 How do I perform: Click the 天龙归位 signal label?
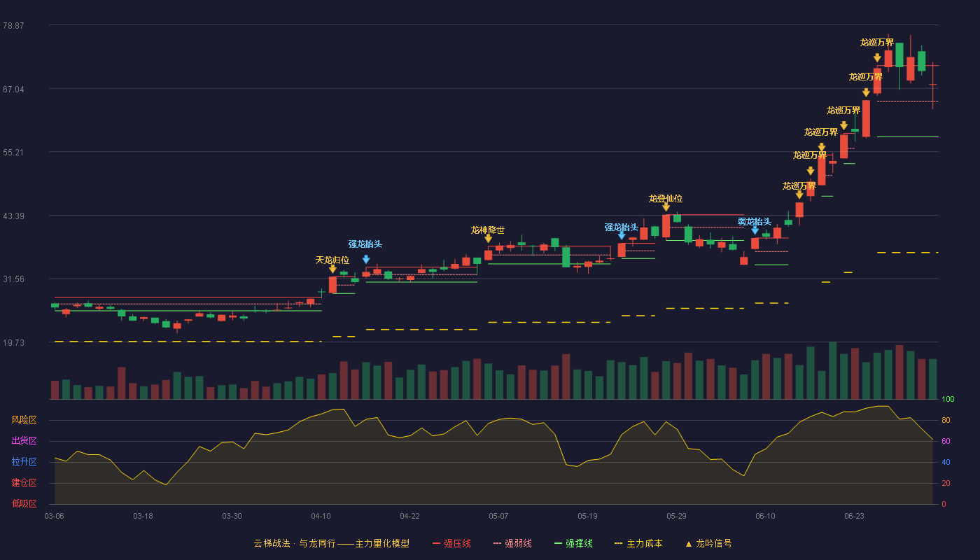[x=332, y=260]
